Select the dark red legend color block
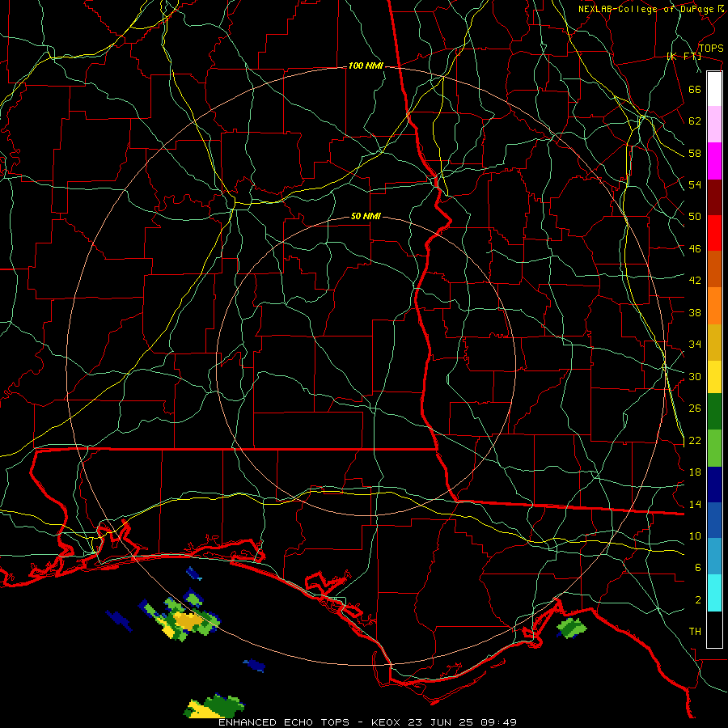This screenshot has width=728, height=728. click(x=714, y=197)
